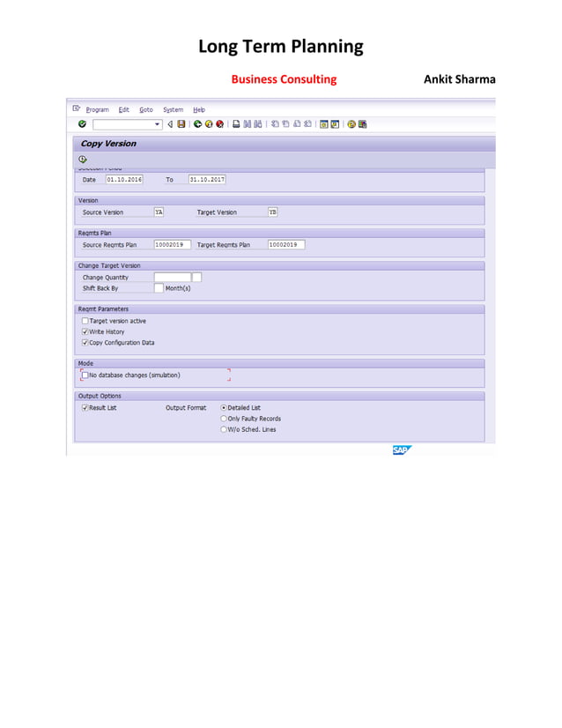Click the Save diskette icon

point(181,124)
